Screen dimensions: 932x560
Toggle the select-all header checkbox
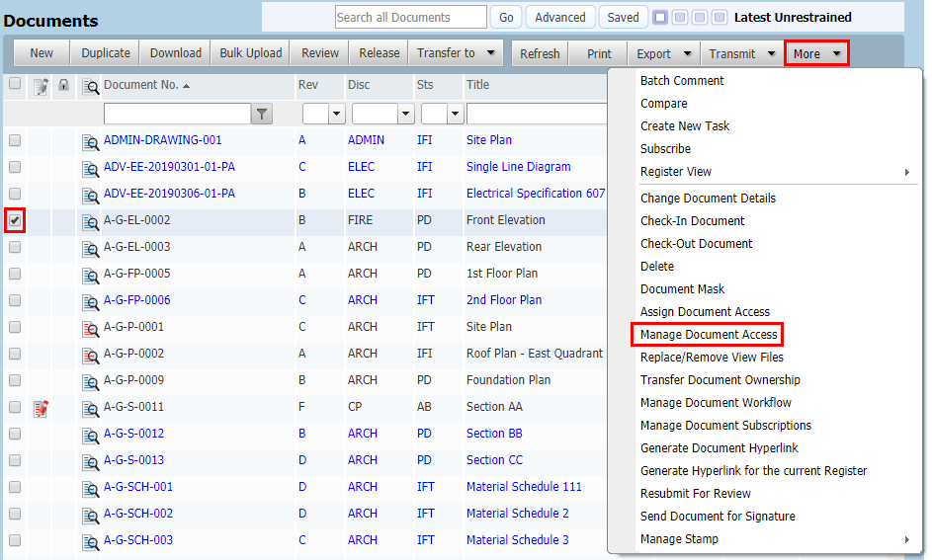(x=15, y=84)
